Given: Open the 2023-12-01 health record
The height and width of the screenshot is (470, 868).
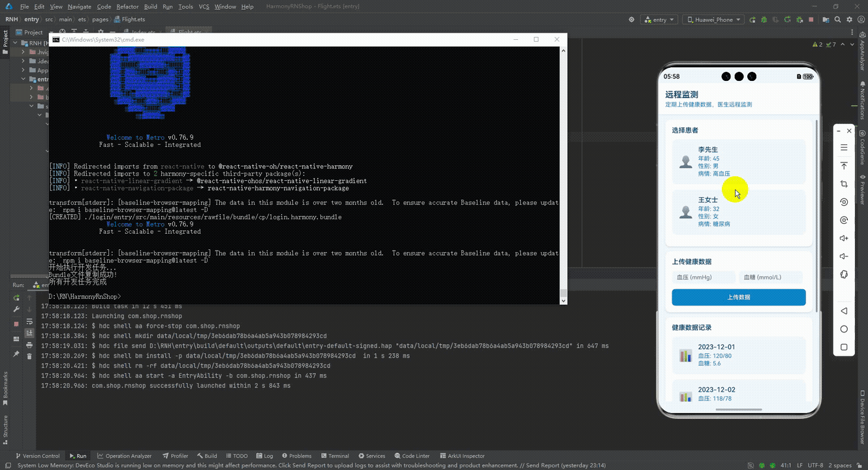Looking at the screenshot, I should click(739, 355).
